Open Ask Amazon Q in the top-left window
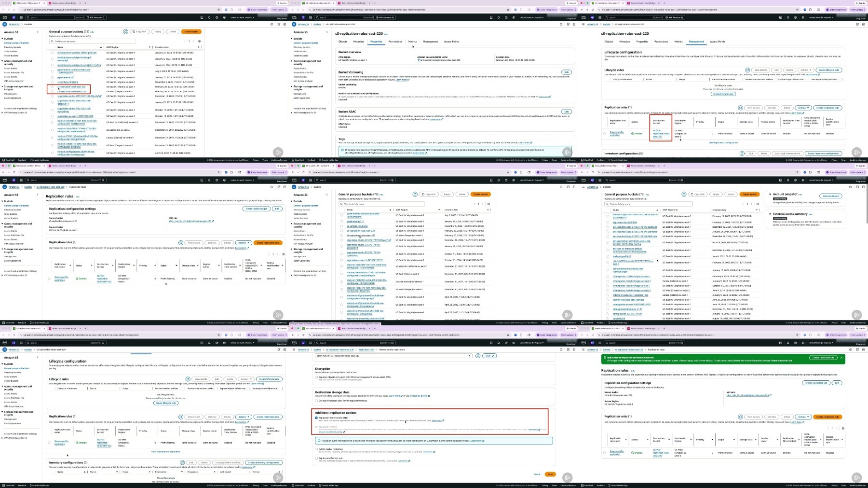The width and height of the screenshot is (868, 488). (x=96, y=17)
